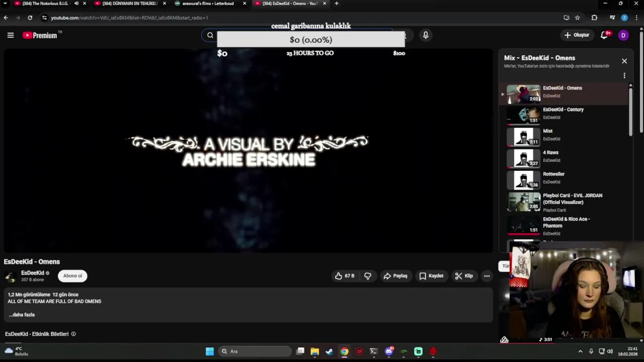Image resolution: width=644 pixels, height=362 pixels.
Task: Show hidden system tray icons
Action: coord(580,351)
